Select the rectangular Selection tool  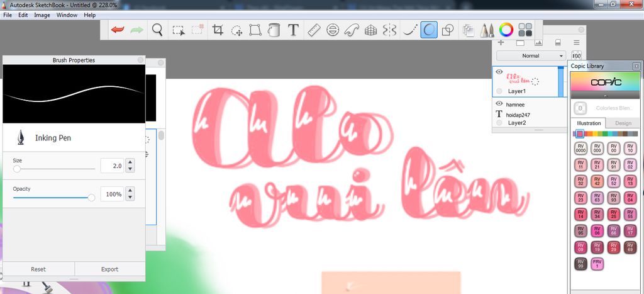(178, 30)
